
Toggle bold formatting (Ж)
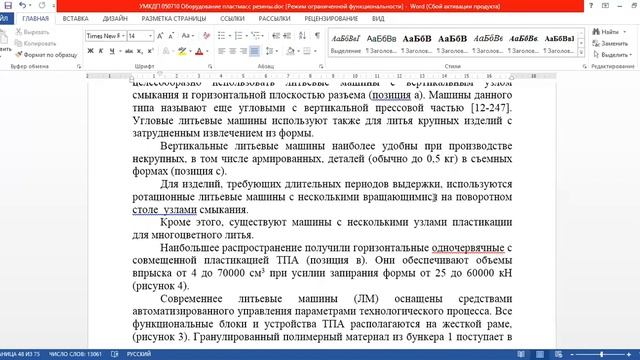point(91,51)
